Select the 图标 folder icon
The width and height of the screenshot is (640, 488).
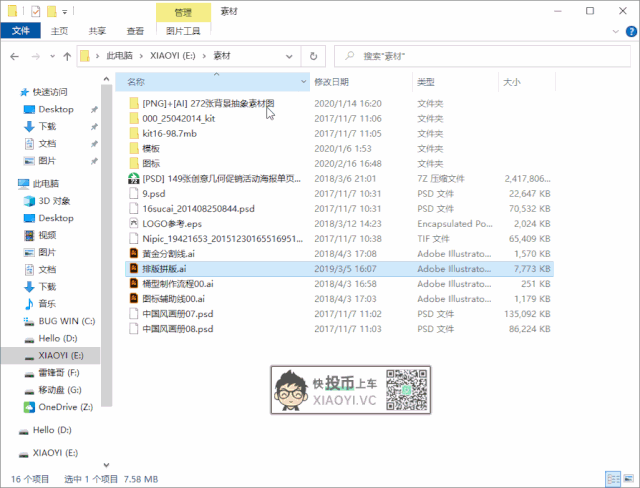[134, 164]
